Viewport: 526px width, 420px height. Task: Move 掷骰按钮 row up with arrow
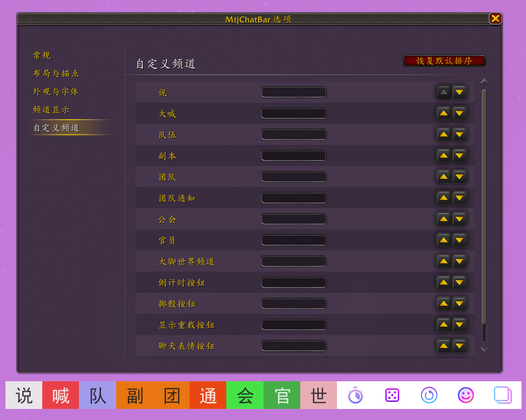coord(444,304)
